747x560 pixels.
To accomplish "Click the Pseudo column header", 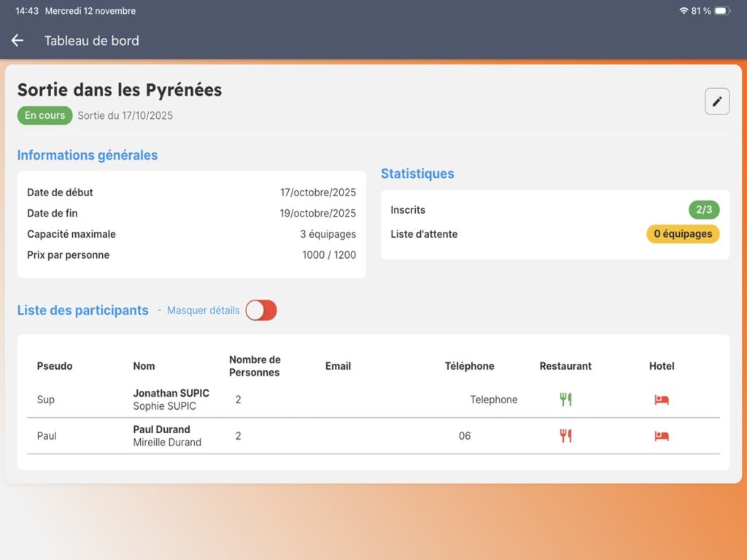I will click(55, 366).
